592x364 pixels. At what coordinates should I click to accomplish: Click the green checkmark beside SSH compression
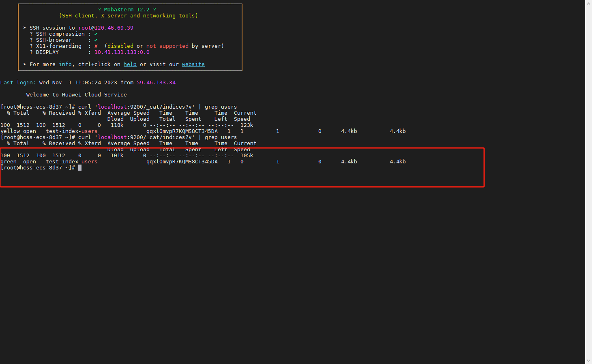click(x=96, y=34)
